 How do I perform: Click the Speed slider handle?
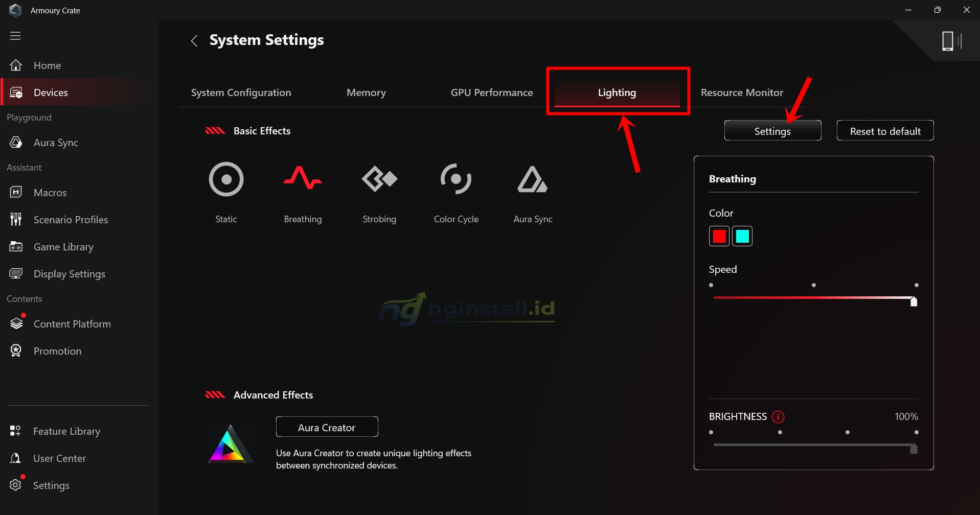pyautogui.click(x=914, y=301)
